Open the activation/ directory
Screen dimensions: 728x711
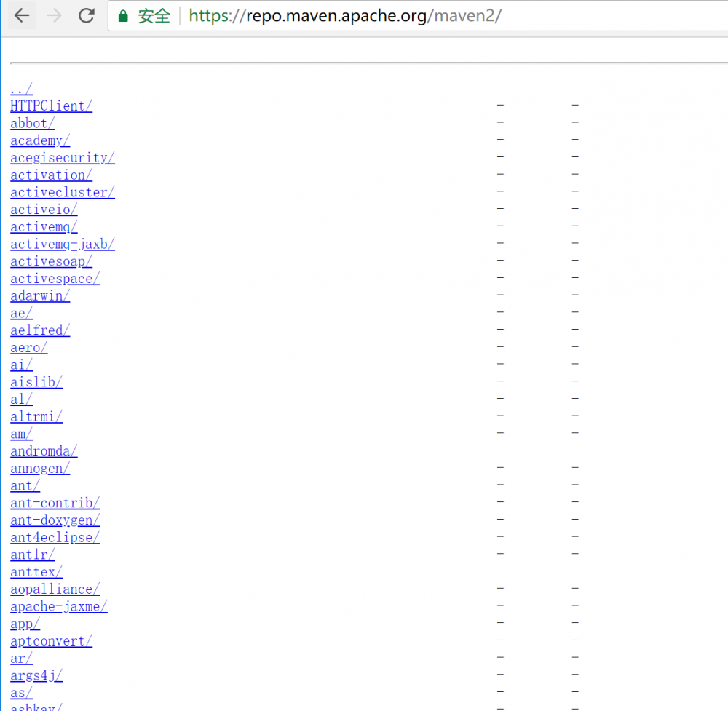pyautogui.click(x=51, y=175)
